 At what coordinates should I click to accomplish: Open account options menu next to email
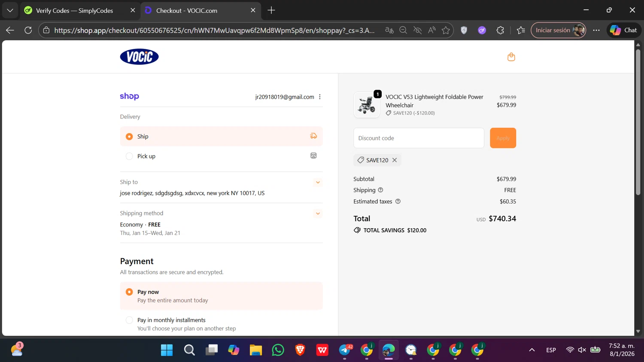(x=320, y=97)
